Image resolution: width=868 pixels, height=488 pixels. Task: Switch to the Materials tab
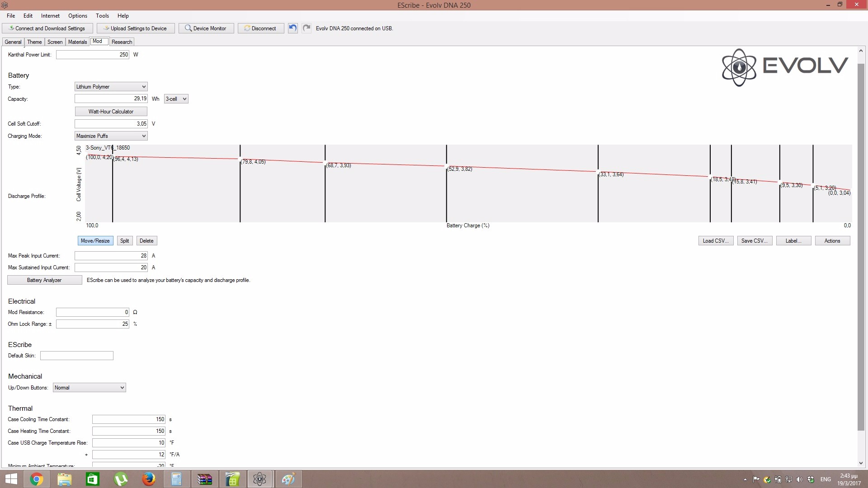(x=77, y=42)
